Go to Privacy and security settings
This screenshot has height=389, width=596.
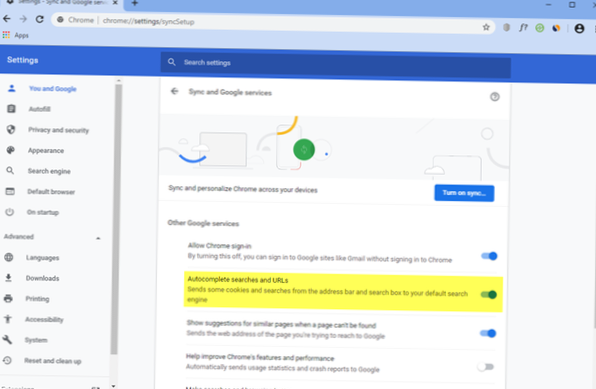coord(59,130)
